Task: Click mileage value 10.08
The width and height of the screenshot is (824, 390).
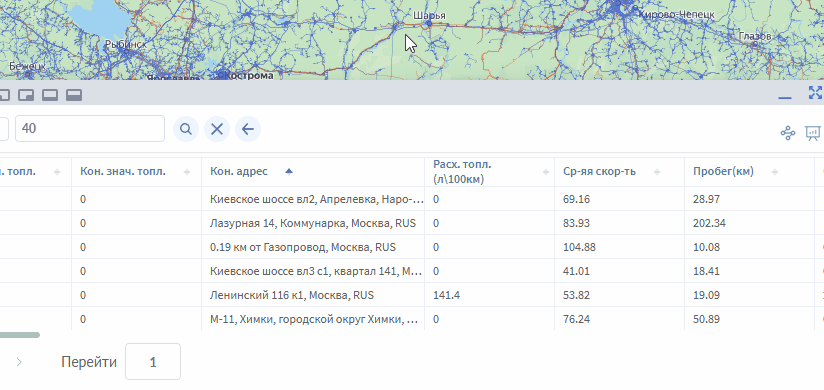Action: pyautogui.click(x=706, y=248)
